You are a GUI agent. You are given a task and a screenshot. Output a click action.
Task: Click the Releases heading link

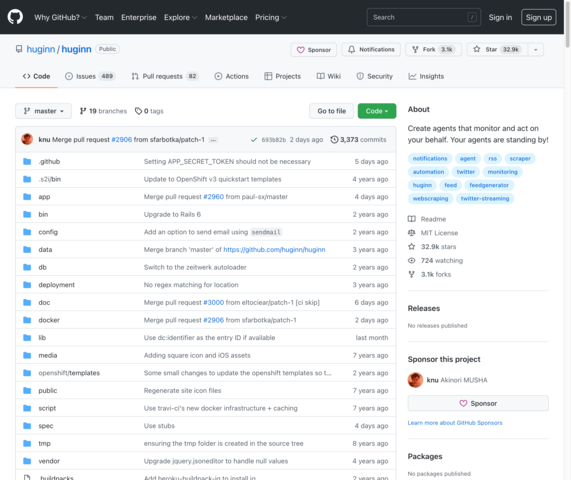[x=424, y=308]
